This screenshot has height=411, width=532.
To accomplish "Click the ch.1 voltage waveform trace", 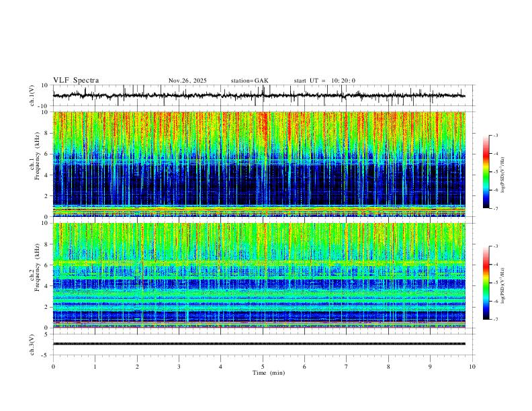I will tap(259, 95).
